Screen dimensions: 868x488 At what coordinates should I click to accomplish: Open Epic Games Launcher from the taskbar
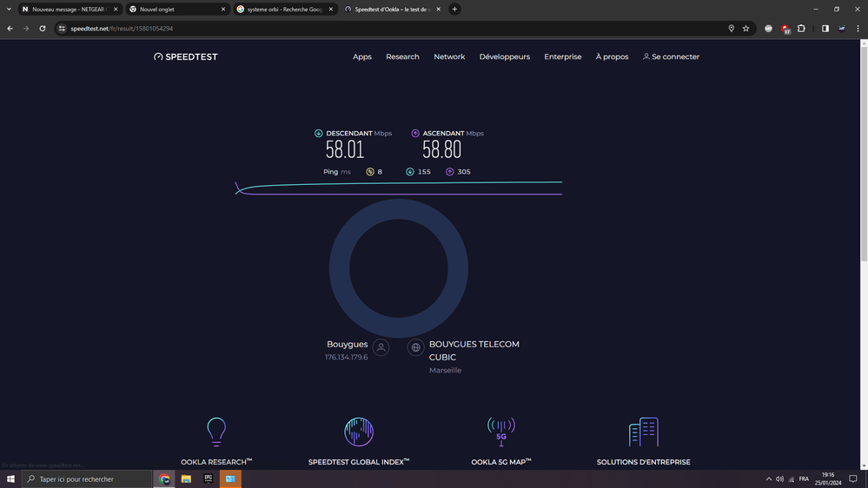(x=209, y=479)
